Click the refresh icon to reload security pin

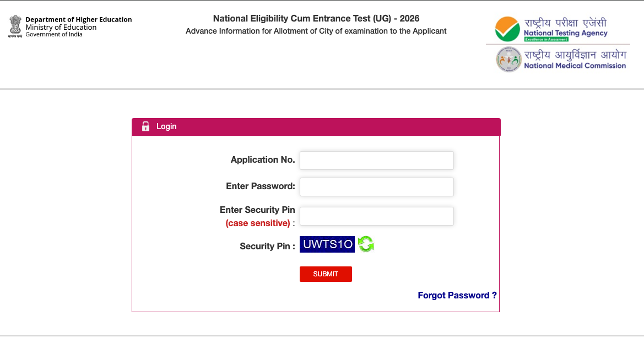click(365, 244)
